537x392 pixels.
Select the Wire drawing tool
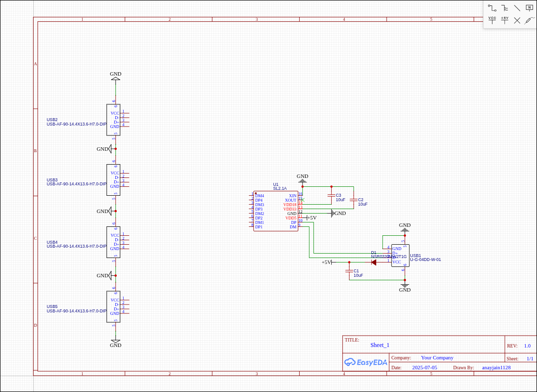492,8
